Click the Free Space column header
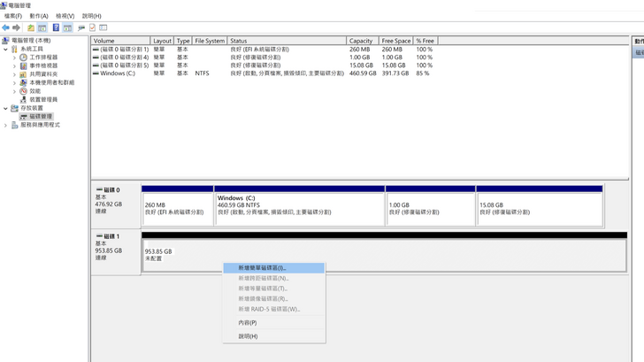The image size is (644, 362). (395, 41)
